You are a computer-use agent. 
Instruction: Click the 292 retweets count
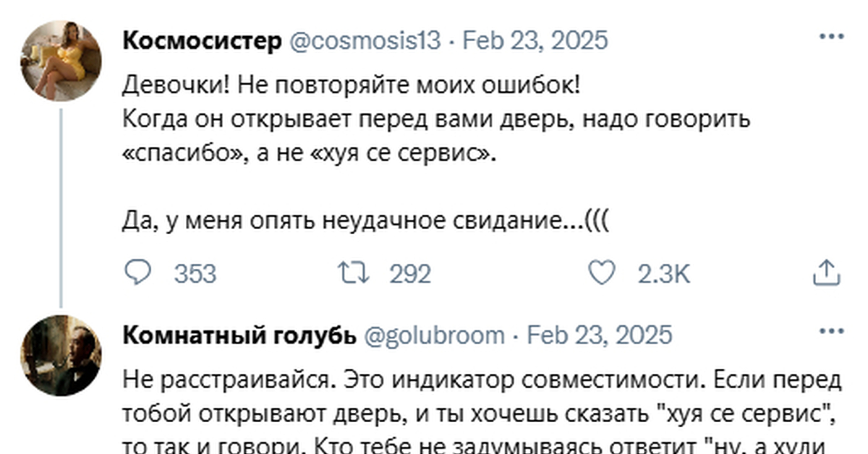pyautogui.click(x=410, y=273)
